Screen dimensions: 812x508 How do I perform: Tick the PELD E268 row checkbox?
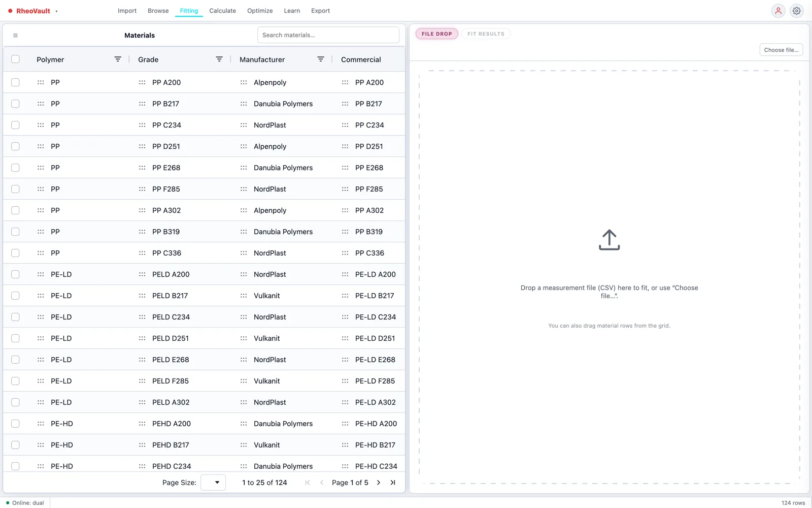click(15, 360)
